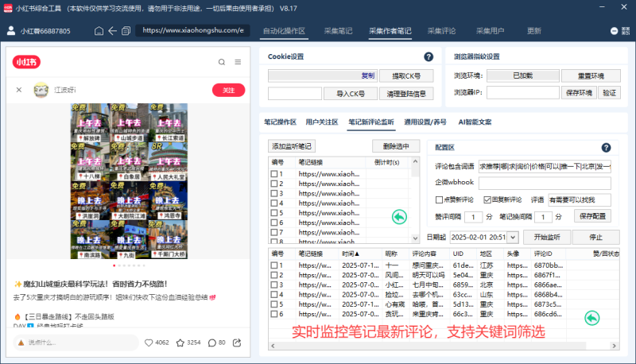Screen dimensions: 636x364
Task: Close the note with the X icon
Action: (19, 90)
